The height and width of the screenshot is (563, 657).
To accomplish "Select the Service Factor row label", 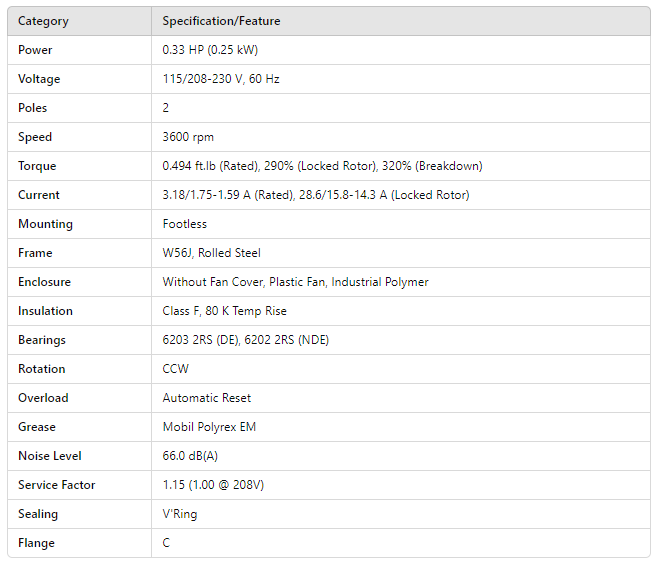I will click(57, 485).
